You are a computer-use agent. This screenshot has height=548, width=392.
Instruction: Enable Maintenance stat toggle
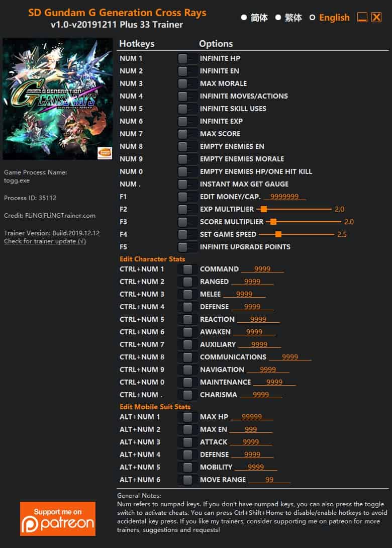tap(187, 382)
